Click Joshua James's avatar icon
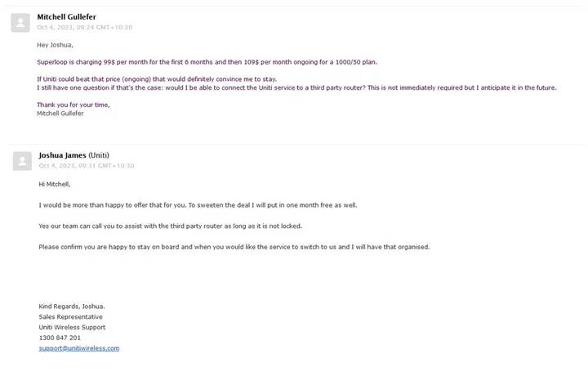 pyautogui.click(x=22, y=160)
